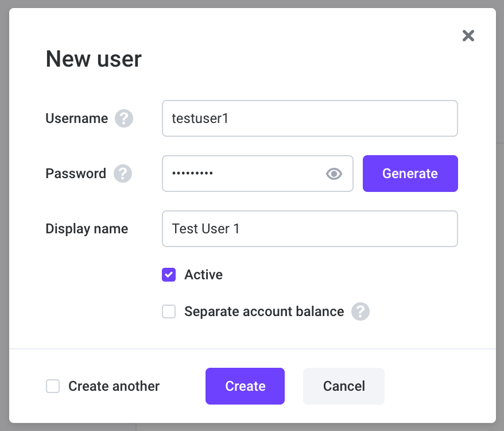Cancel creating the new user
The image size is (504, 431).
point(344,386)
